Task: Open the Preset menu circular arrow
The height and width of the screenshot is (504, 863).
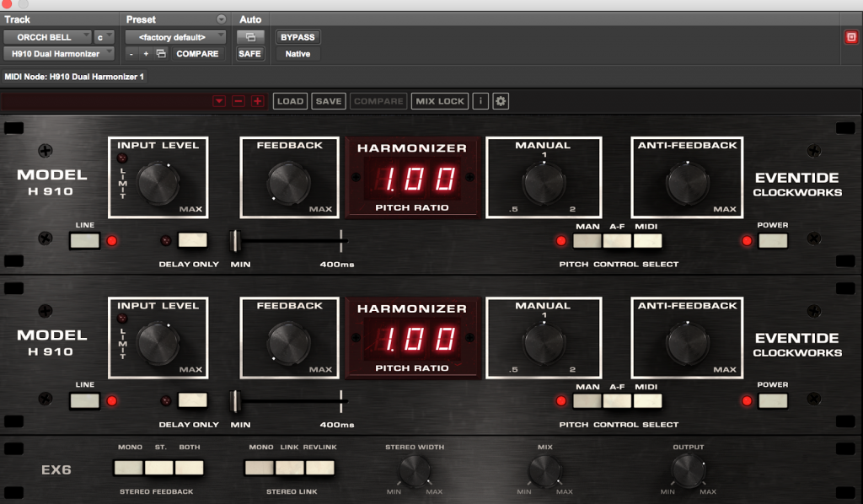Action: pyautogui.click(x=222, y=19)
